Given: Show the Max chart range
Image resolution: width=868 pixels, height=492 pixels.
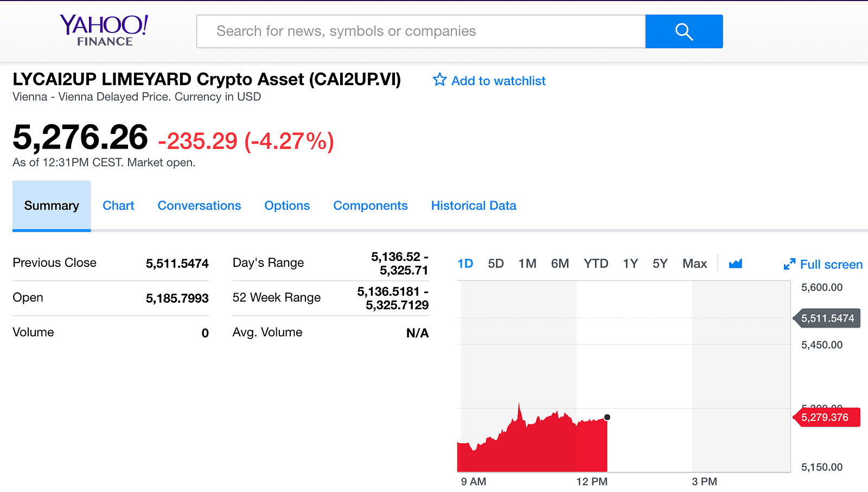Looking at the screenshot, I should click(x=694, y=264).
